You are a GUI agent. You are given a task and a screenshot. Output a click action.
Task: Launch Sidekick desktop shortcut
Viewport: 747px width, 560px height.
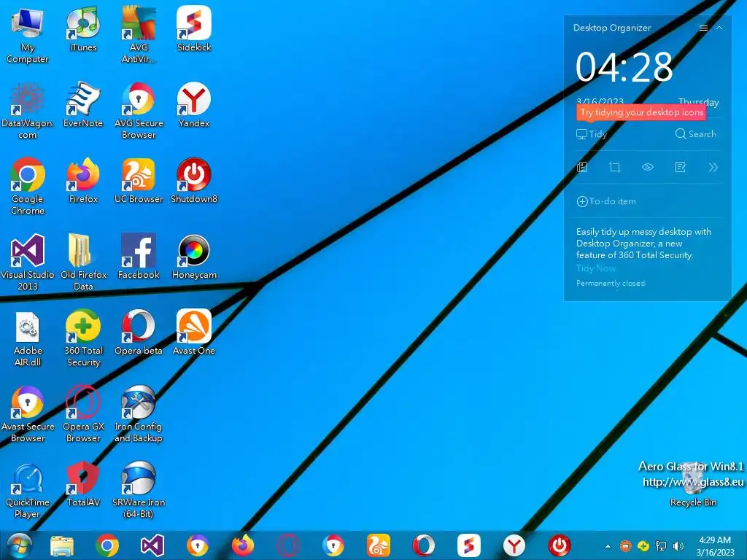194,28
